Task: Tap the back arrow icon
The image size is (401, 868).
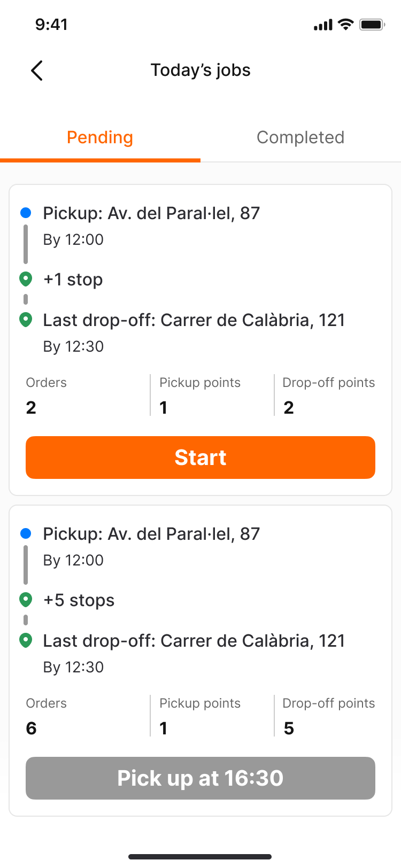Action: point(36,71)
